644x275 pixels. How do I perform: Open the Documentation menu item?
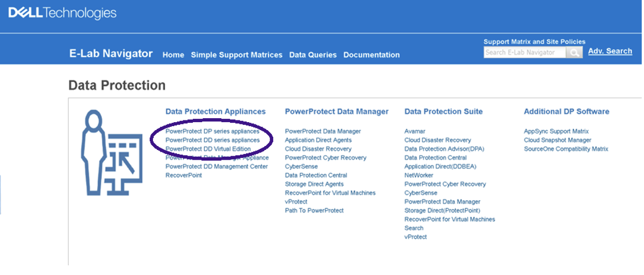[x=371, y=55]
